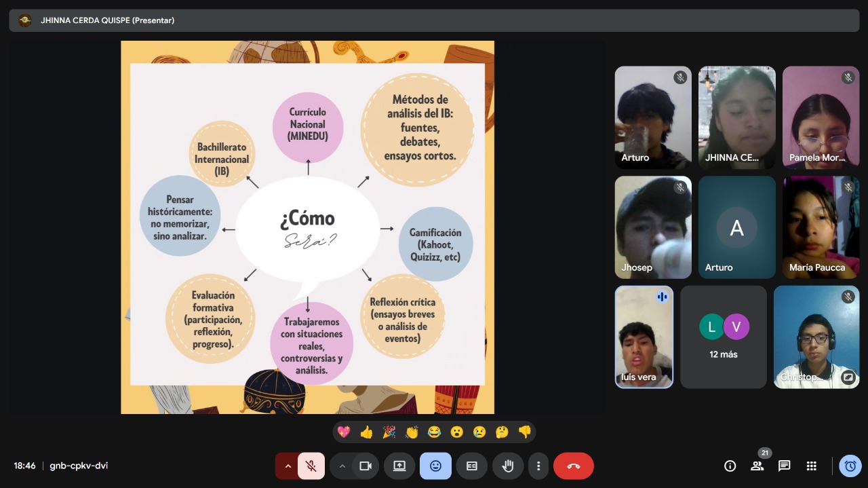
Task: Unmute the microphone
Action: click(311, 466)
